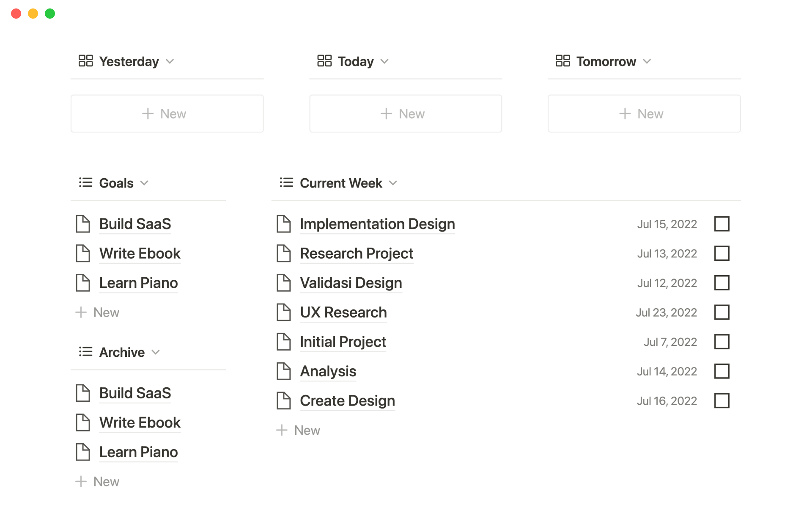
Task: Expand the Today view dropdown chevron
Action: [384, 61]
